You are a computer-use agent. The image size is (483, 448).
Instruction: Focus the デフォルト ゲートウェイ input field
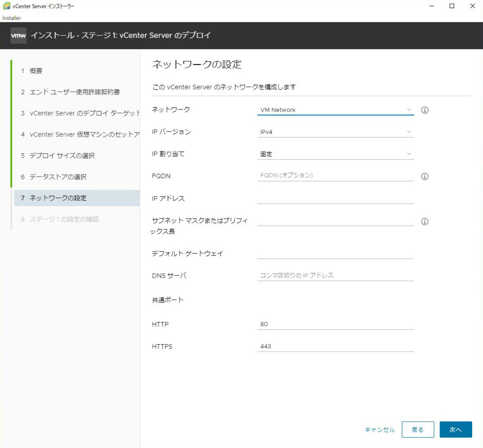tap(335, 253)
